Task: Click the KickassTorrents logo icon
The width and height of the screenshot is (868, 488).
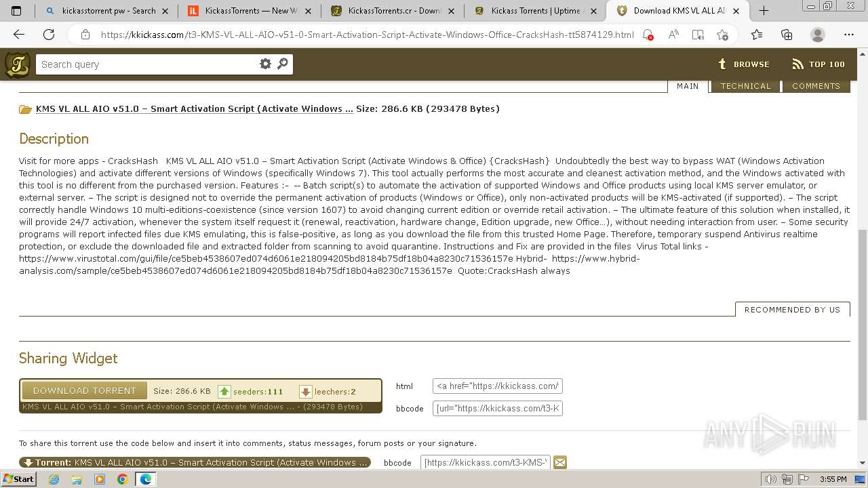Action: (x=18, y=64)
